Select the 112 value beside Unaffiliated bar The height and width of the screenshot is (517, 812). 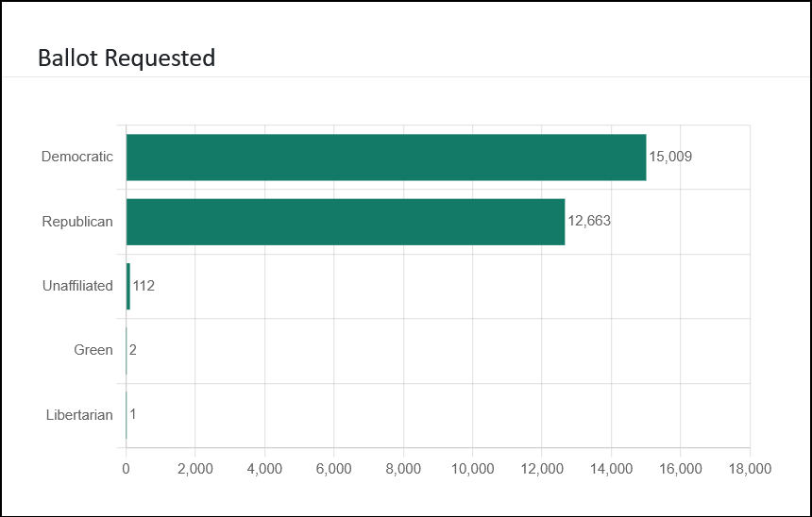[144, 286]
